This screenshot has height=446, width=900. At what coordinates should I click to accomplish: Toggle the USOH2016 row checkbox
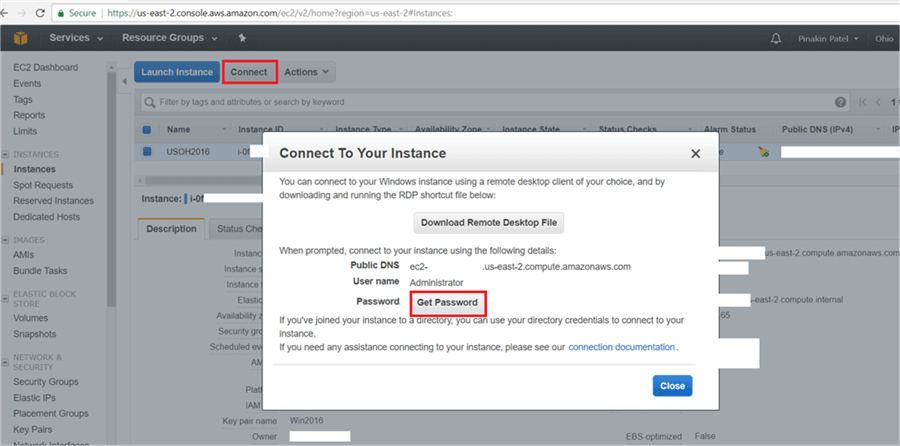coord(147,152)
